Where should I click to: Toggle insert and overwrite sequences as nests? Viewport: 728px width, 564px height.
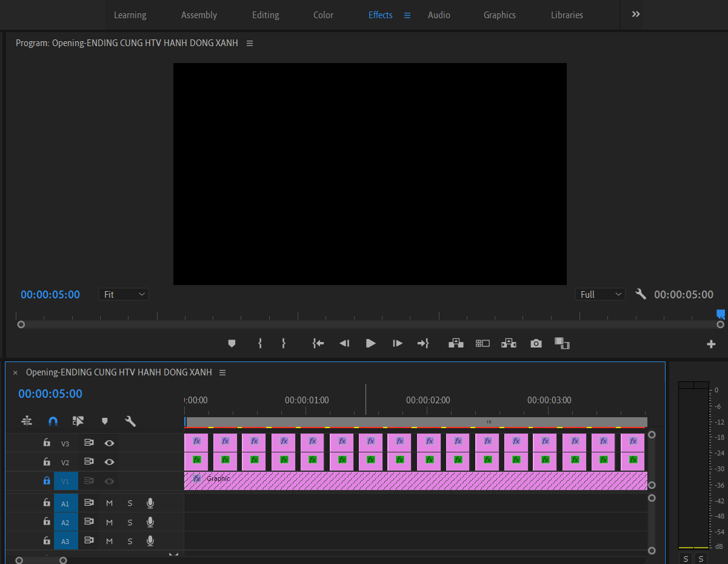[x=27, y=420]
